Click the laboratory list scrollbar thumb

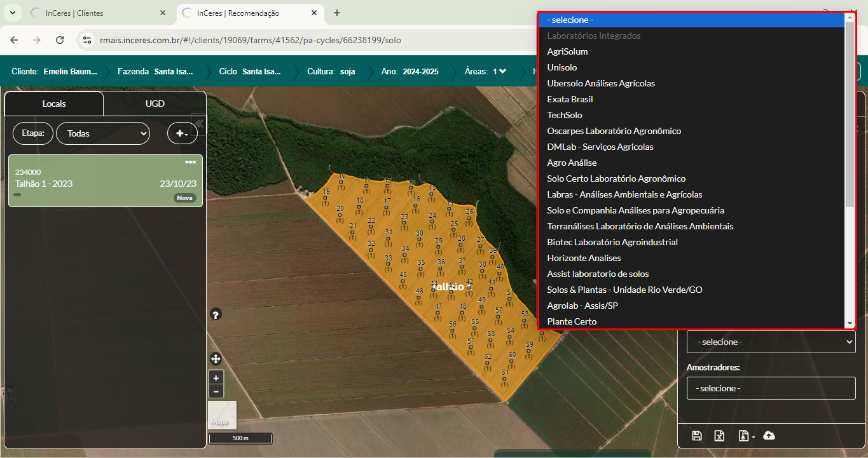point(850,114)
